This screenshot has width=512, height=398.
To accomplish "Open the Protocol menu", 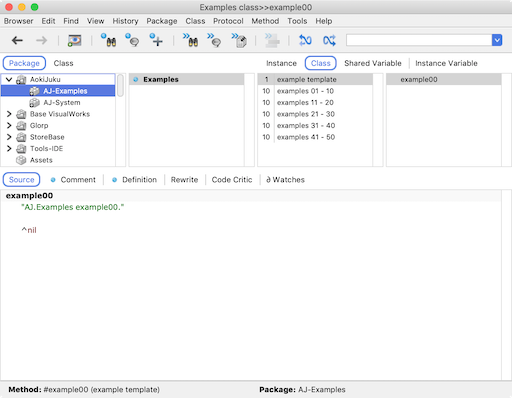I will (x=228, y=21).
